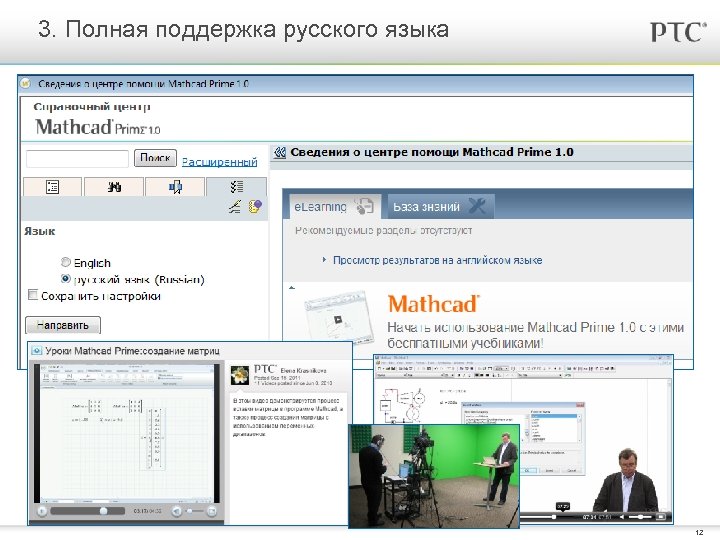The height and width of the screenshot is (540, 720).
Task: Open the checklist settings tab
Action: tap(236, 187)
